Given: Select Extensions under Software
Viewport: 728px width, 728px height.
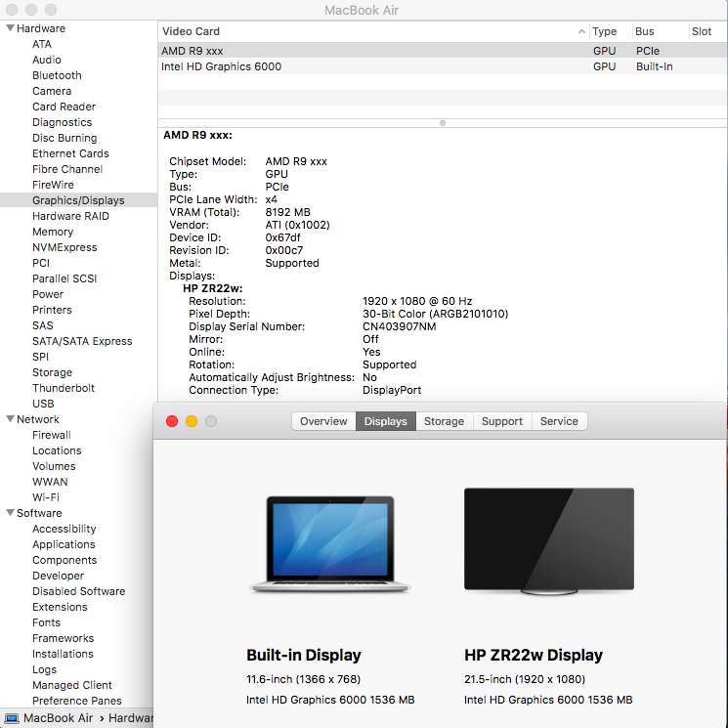Looking at the screenshot, I should point(60,607).
